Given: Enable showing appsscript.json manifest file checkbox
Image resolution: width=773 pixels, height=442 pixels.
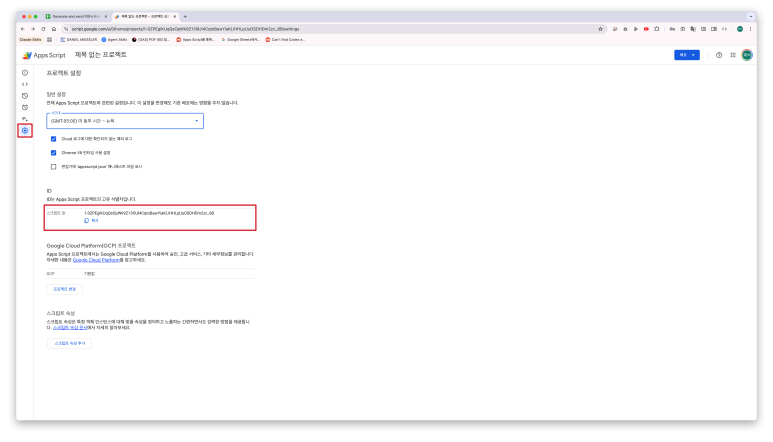Looking at the screenshot, I should 54,167.
